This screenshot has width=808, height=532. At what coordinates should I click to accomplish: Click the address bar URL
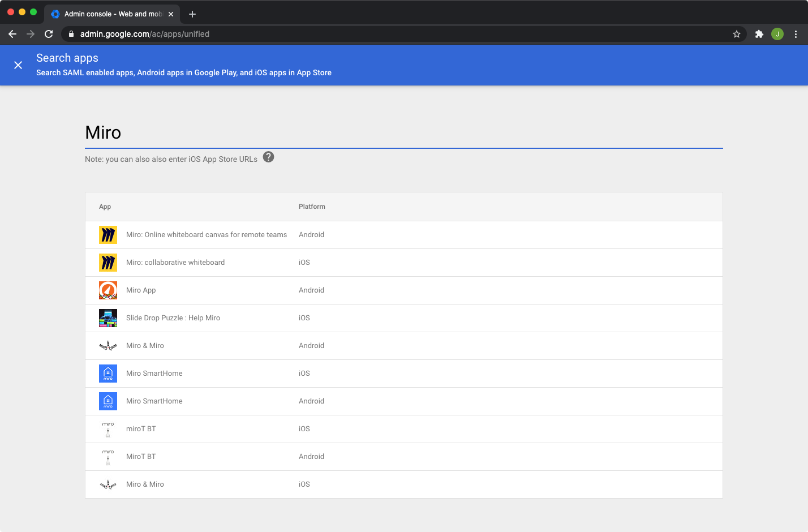click(145, 34)
